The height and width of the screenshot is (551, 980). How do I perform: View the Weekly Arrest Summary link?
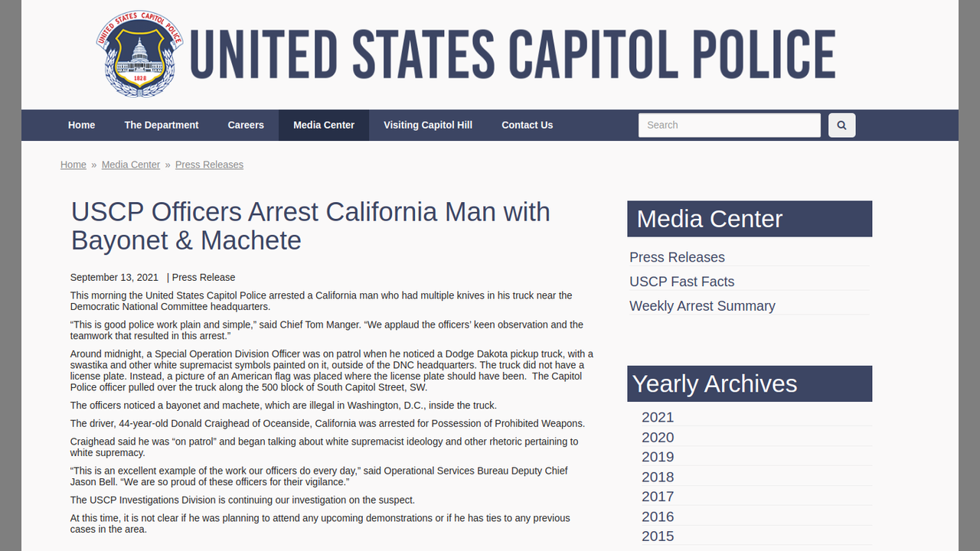[702, 306]
